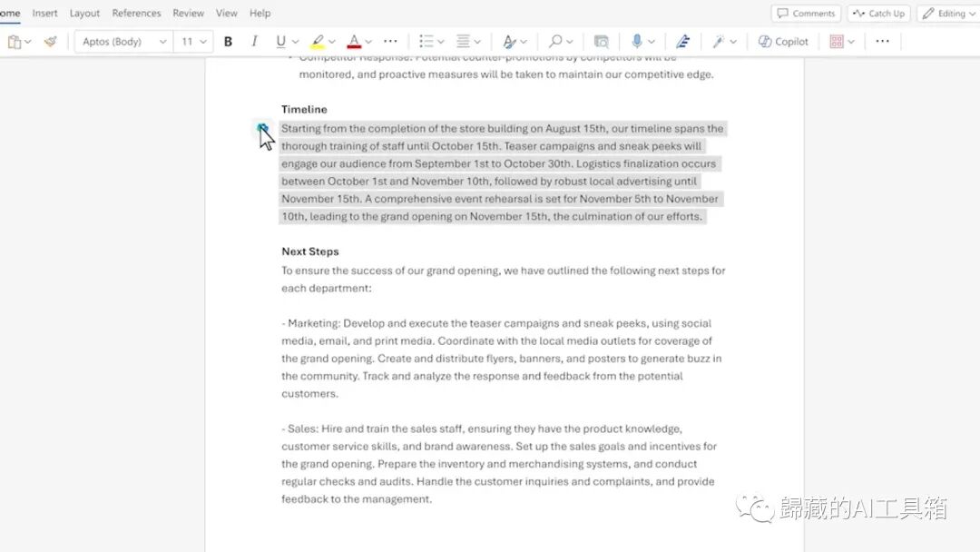Open the Editing mode dropdown
Viewport: 980px width, 552px height.
coord(949,13)
